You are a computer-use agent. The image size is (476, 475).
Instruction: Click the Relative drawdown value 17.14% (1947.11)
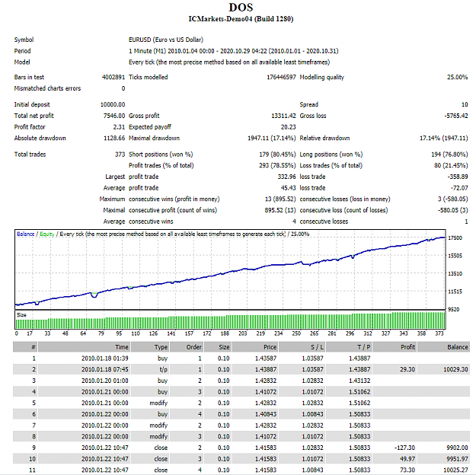tap(443, 138)
